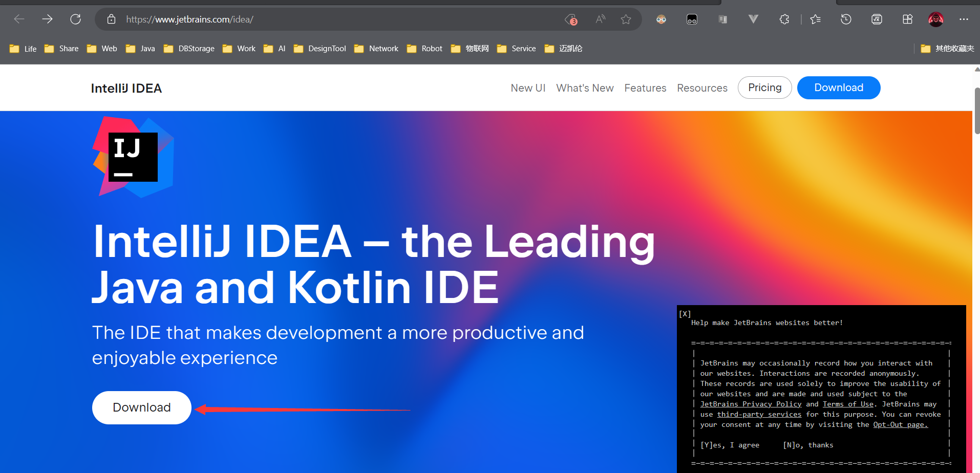
Task: Open the third-party services link
Action: [x=759, y=414]
